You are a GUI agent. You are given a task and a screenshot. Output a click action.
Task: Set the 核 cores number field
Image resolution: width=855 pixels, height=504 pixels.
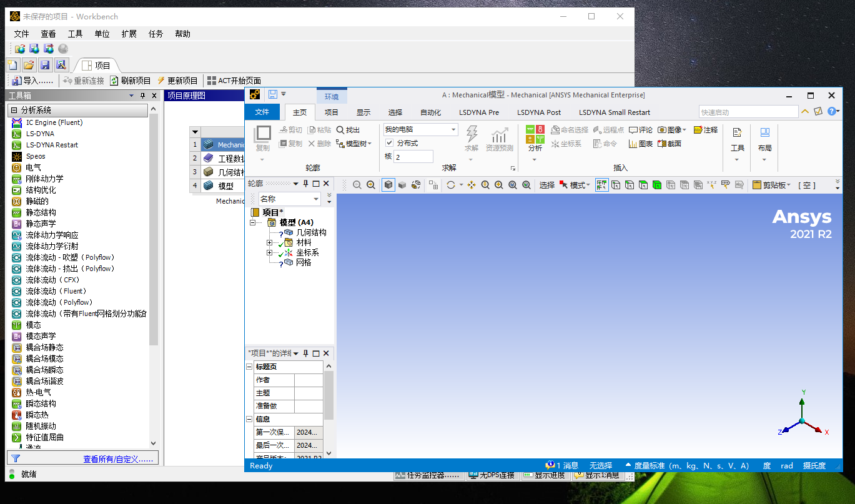(413, 156)
